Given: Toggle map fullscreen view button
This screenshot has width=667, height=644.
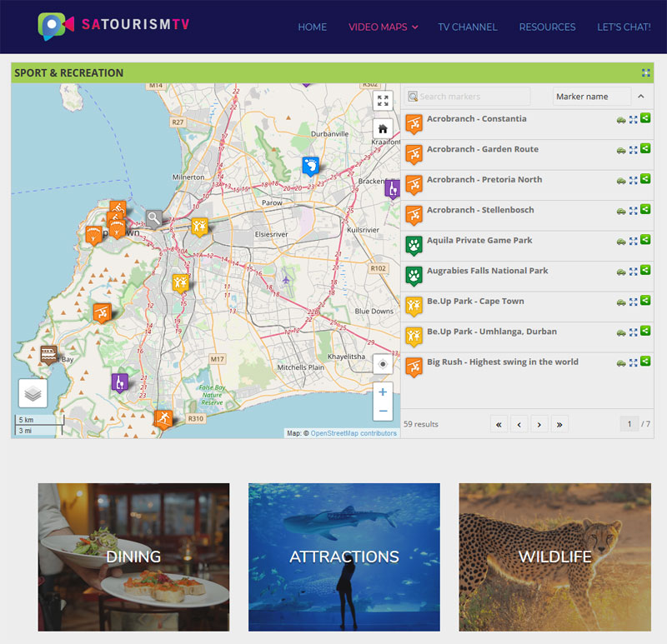Looking at the screenshot, I should [383, 101].
